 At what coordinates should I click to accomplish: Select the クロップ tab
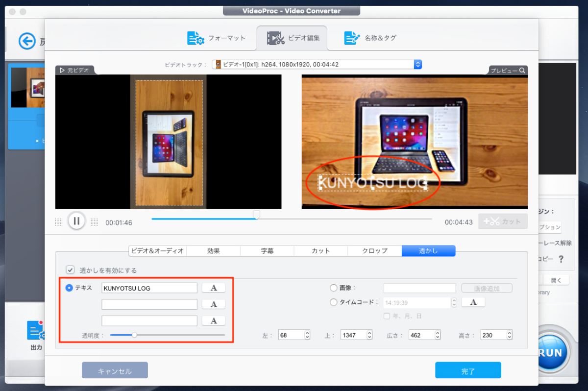[x=375, y=251]
